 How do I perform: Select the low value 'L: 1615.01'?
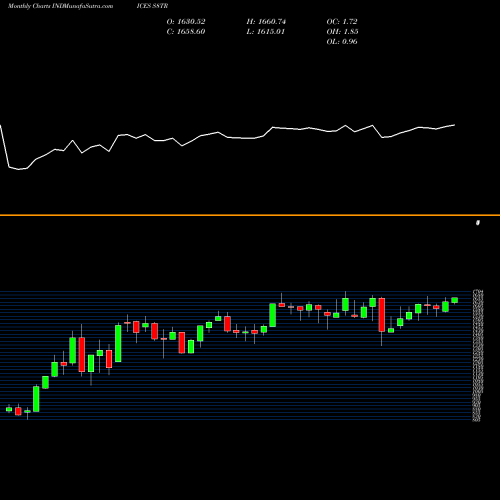(x=266, y=32)
